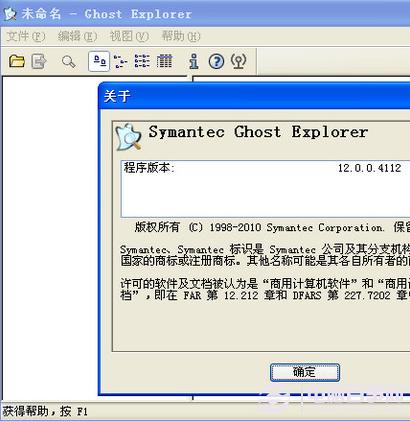Select the details view toolbar button
The image size is (410, 421).
[164, 61]
